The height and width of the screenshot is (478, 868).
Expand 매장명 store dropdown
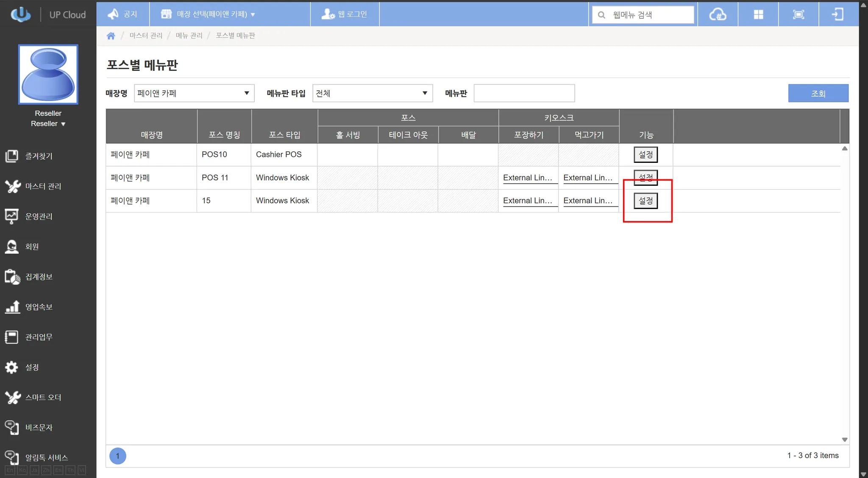(194, 93)
